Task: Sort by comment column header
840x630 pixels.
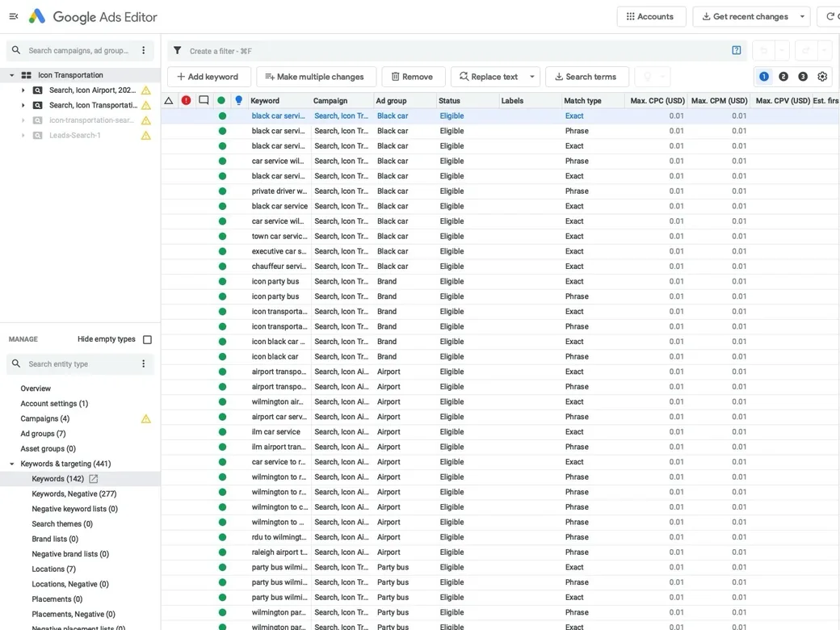Action: (204, 100)
